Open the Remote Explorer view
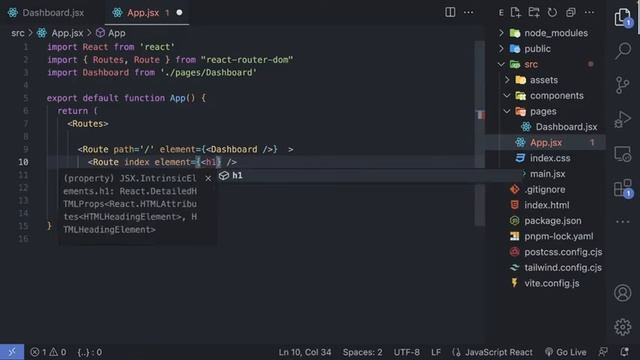The width and height of the screenshot is (640, 360). pyautogui.click(x=622, y=154)
